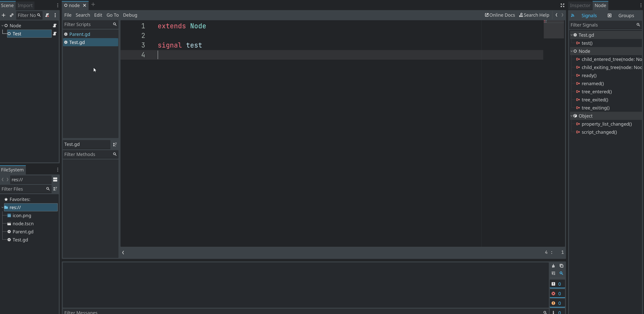Screen dimensions: 644x314
Task: Switch to the Import tab
Action: 25,5
